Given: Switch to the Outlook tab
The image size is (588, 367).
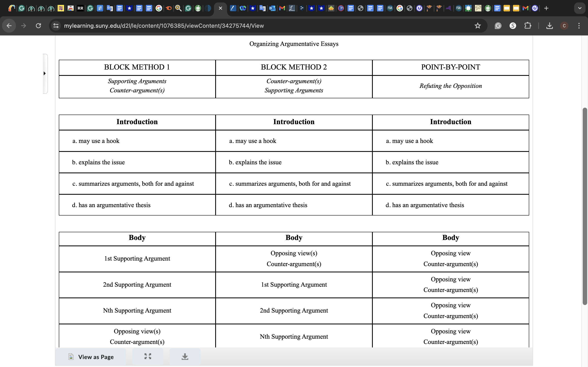Looking at the screenshot, I should [272, 8].
